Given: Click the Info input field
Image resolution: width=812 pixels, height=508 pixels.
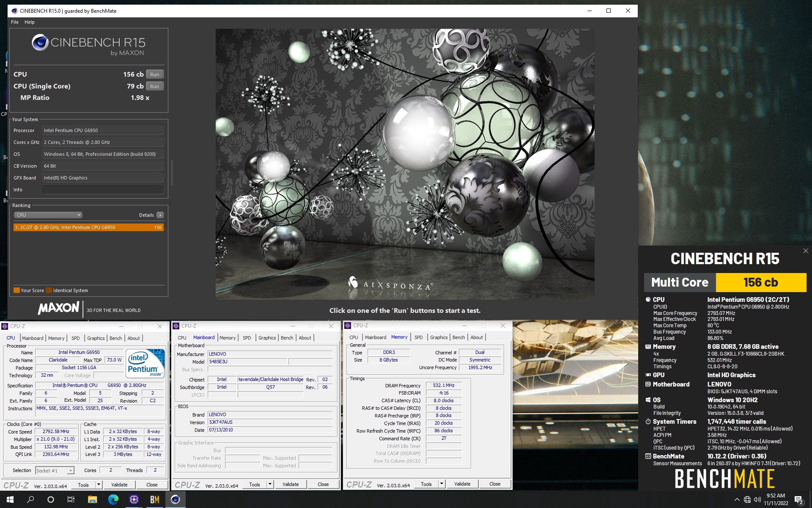Looking at the screenshot, I should 103,190.
